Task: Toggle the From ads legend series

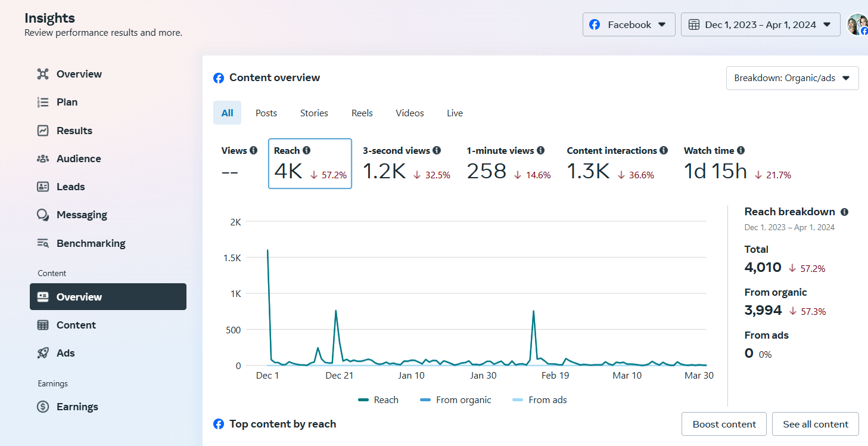Action: (x=539, y=400)
